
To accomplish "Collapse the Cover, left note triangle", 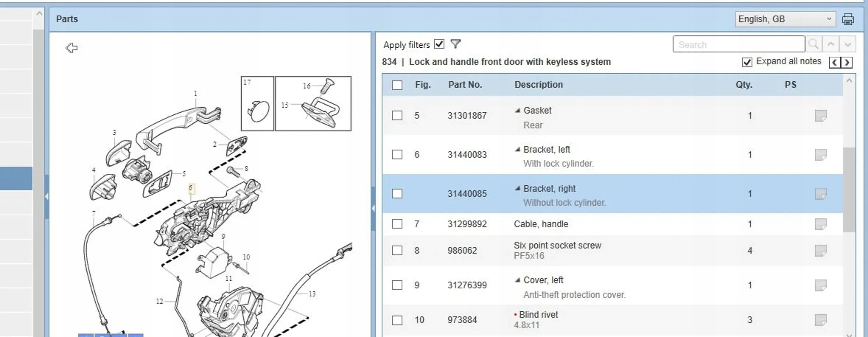I will [517, 280].
